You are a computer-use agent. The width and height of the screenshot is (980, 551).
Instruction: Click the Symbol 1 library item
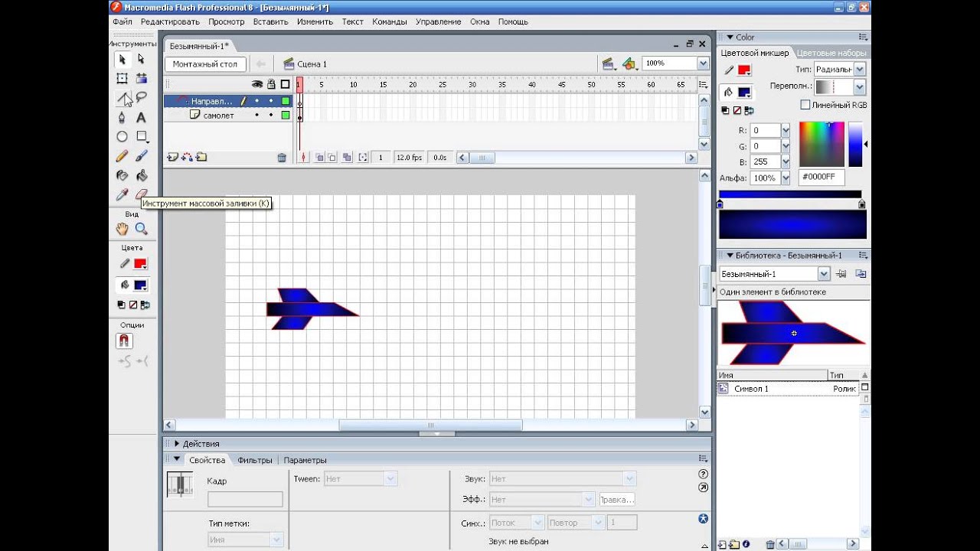[x=751, y=389]
